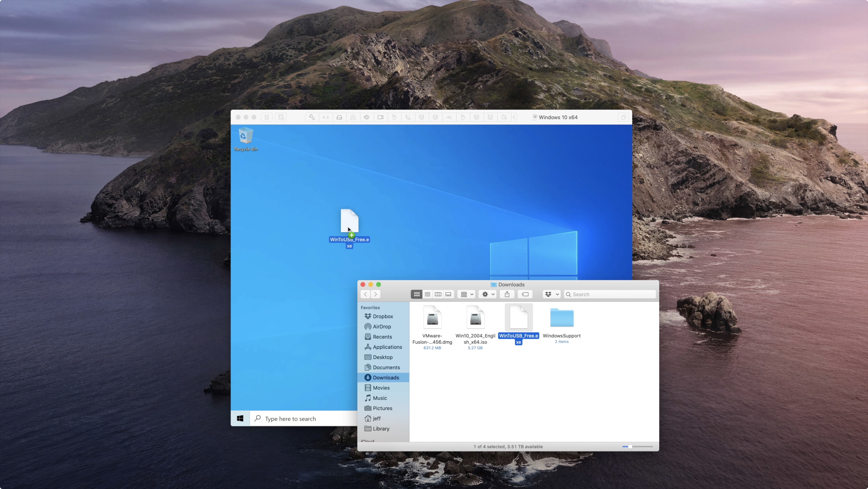Click the camera icon in the VMware toolbar
The height and width of the screenshot is (489, 868).
pyautogui.click(x=380, y=117)
